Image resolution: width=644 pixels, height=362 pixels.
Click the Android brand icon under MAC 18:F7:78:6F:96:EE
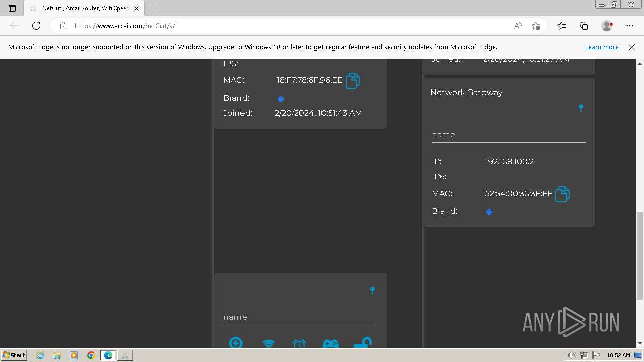(x=281, y=99)
